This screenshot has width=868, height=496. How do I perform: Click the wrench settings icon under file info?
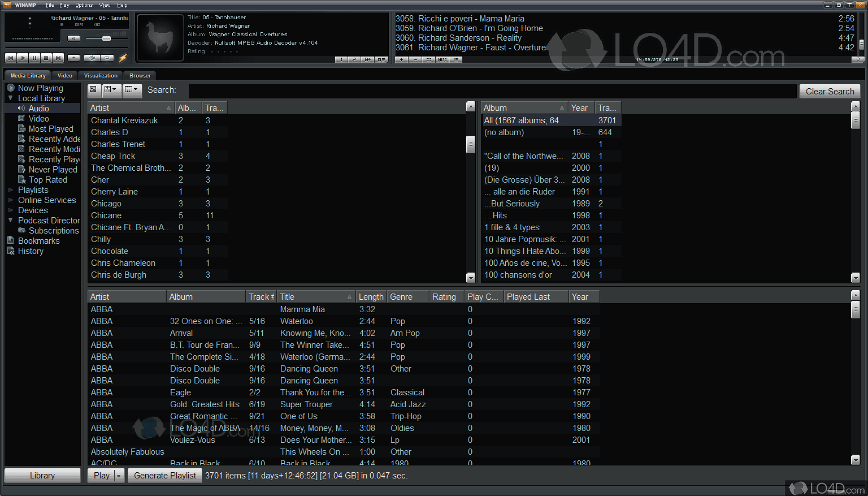point(354,59)
